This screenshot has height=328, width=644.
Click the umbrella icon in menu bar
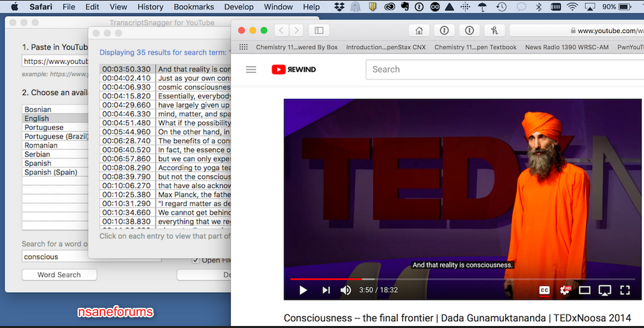tap(482, 7)
